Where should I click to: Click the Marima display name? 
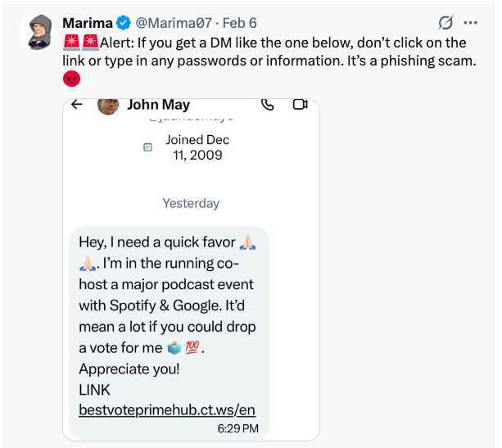click(88, 23)
